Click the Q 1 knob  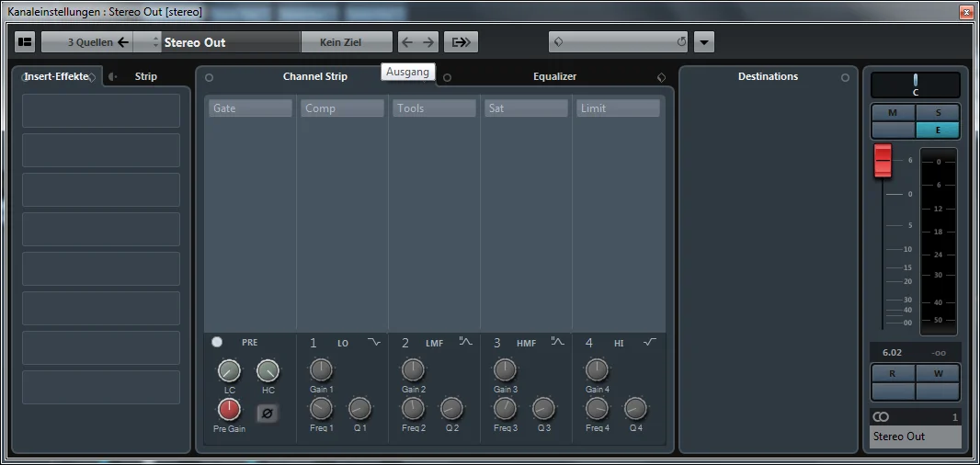[x=359, y=409]
